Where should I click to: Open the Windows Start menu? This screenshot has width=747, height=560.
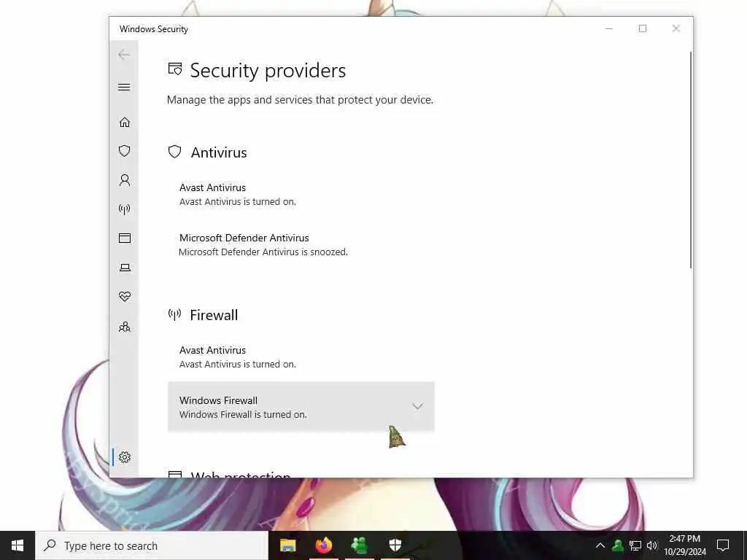coord(18,545)
